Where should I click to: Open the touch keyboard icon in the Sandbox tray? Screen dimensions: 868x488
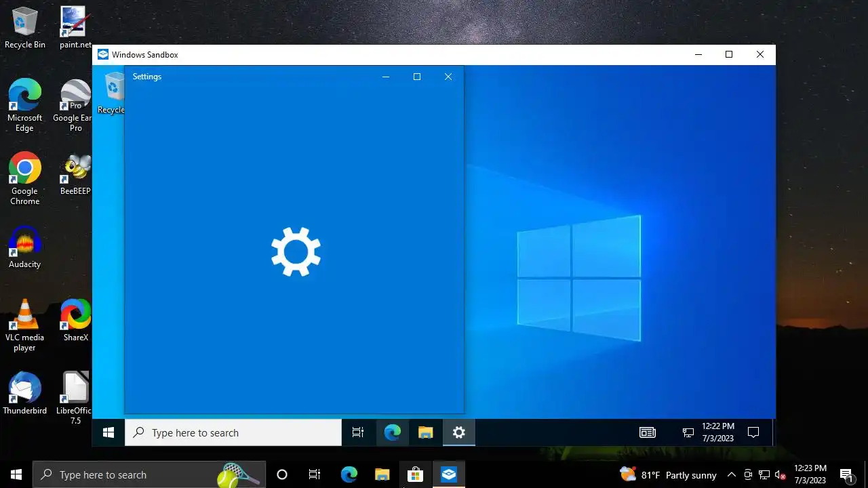click(x=648, y=432)
